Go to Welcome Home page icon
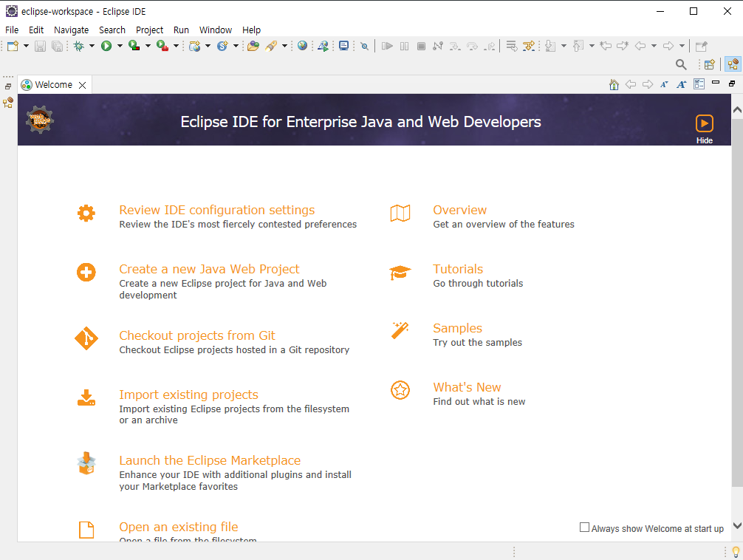This screenshot has width=743, height=560. (614, 84)
